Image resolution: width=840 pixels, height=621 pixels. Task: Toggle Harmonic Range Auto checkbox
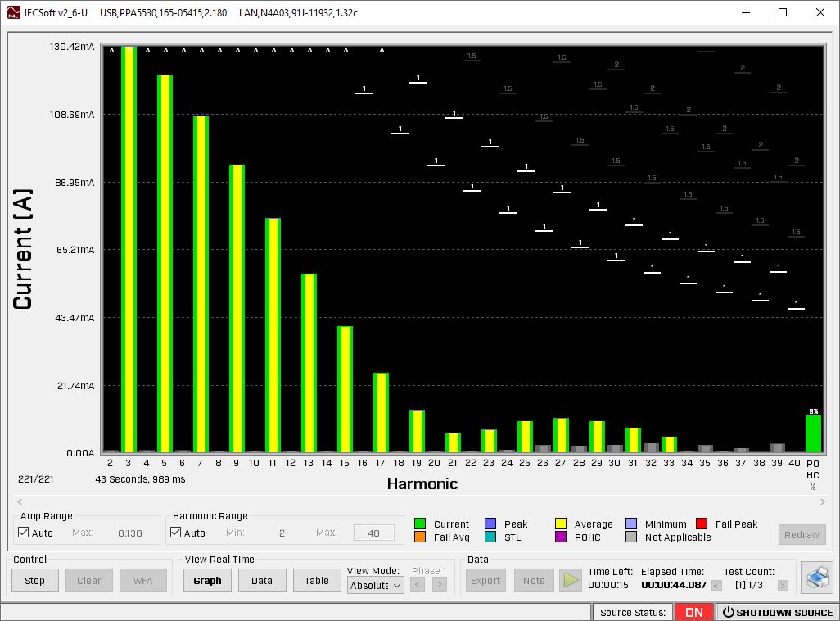coord(176,533)
